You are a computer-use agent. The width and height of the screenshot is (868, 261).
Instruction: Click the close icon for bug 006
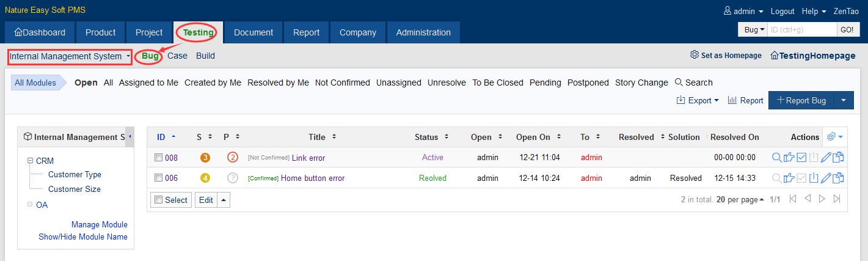(814, 178)
